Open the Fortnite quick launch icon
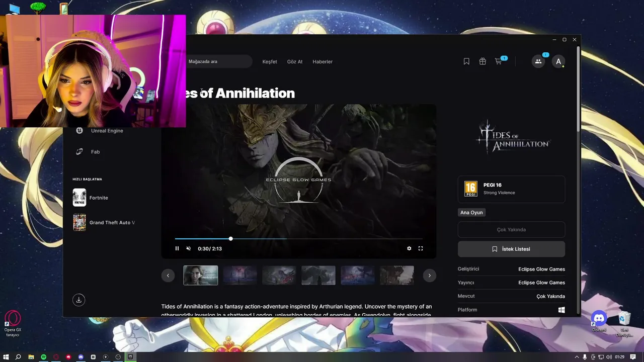The width and height of the screenshot is (644, 362). pos(79,198)
